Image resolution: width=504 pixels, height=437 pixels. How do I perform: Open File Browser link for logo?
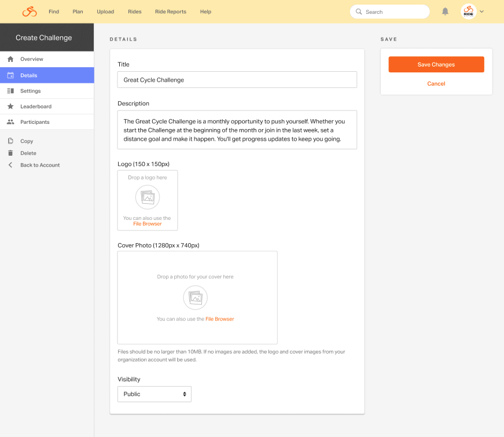click(x=148, y=224)
